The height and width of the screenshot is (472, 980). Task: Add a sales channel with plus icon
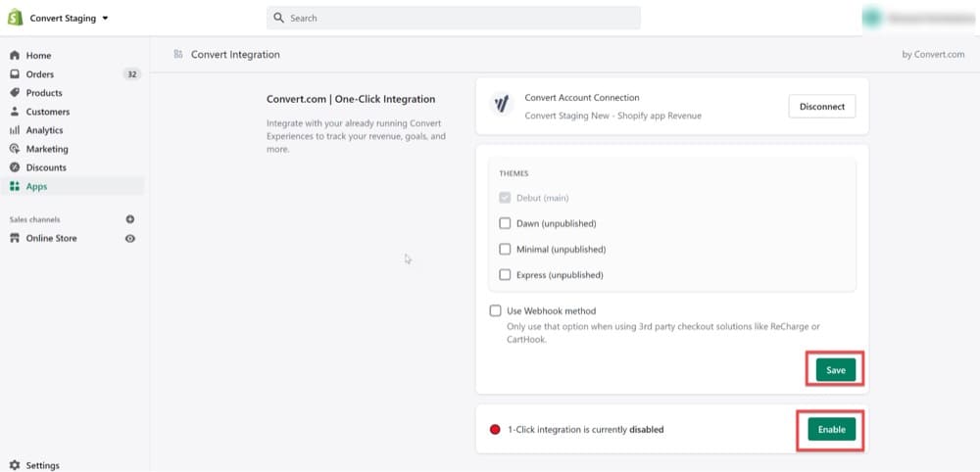tap(130, 219)
